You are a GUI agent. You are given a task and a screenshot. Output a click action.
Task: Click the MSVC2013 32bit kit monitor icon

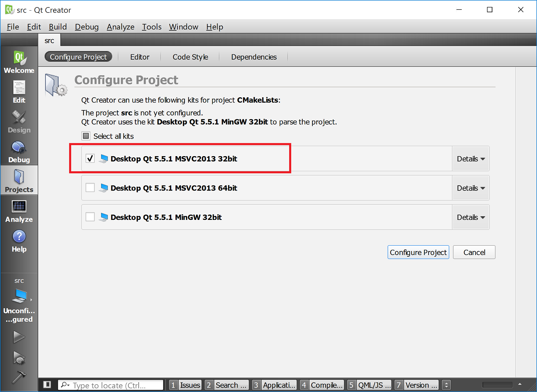pyautogui.click(x=104, y=159)
